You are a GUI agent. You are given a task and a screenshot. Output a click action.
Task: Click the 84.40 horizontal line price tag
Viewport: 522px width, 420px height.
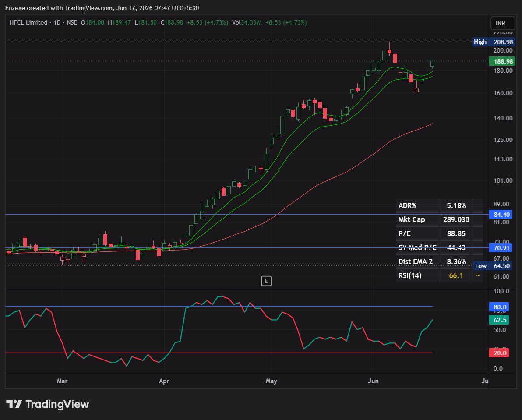(x=501, y=215)
